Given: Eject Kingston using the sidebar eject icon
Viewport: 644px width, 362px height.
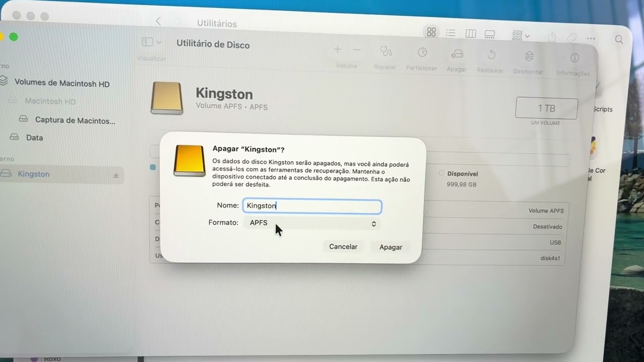Looking at the screenshot, I should tap(116, 175).
